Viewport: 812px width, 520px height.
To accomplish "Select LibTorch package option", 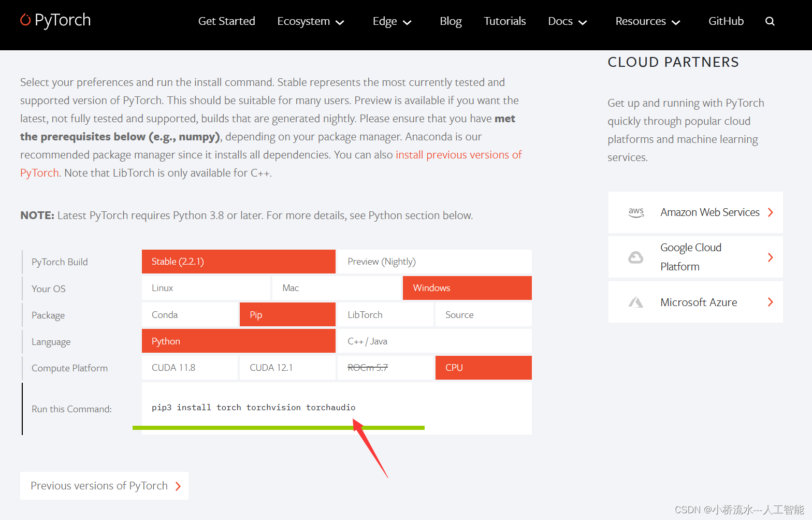I will [385, 315].
